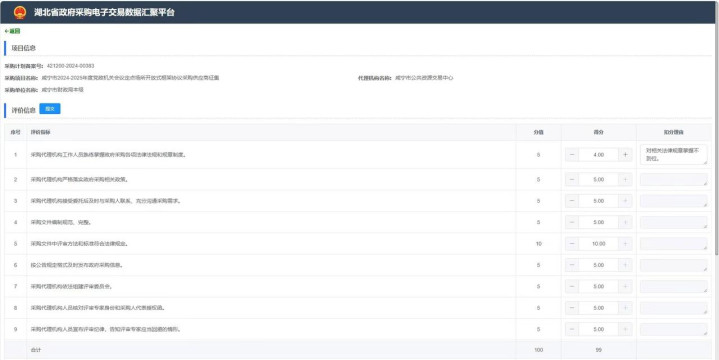Click the 分值 column header
This screenshot has height=360, width=719.
pyautogui.click(x=538, y=132)
